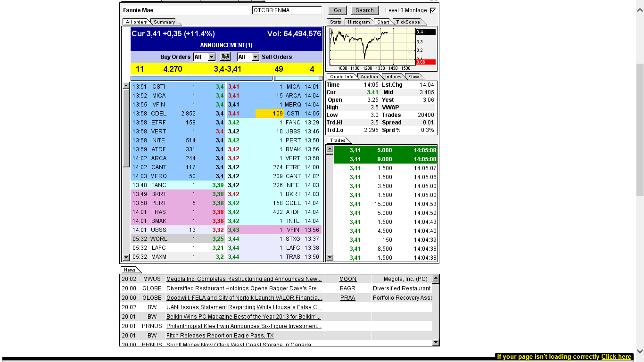The image size is (644, 362).
Task: Open the UANI Issues Statement headline
Action: tap(244, 307)
